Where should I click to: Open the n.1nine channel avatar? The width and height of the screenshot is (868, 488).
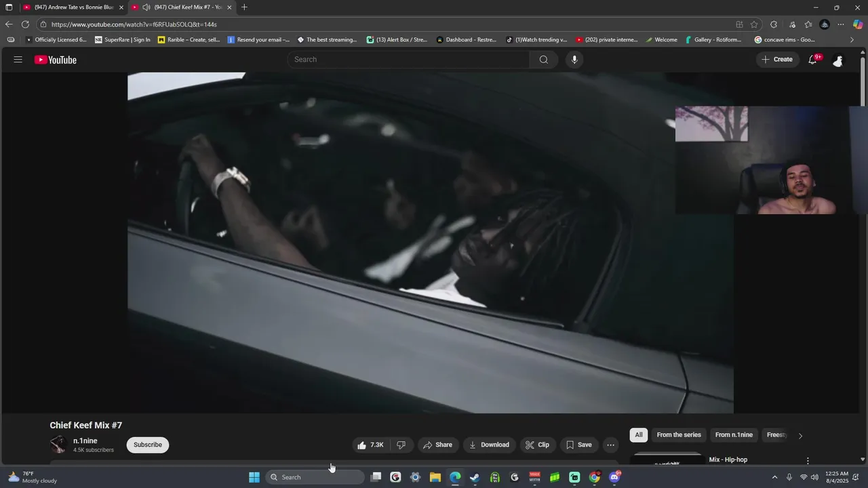click(58, 445)
